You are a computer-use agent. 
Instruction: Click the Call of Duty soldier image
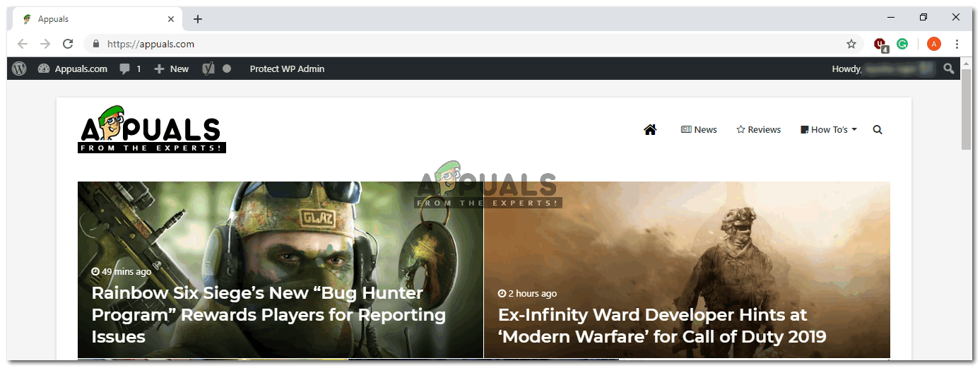coord(687,270)
